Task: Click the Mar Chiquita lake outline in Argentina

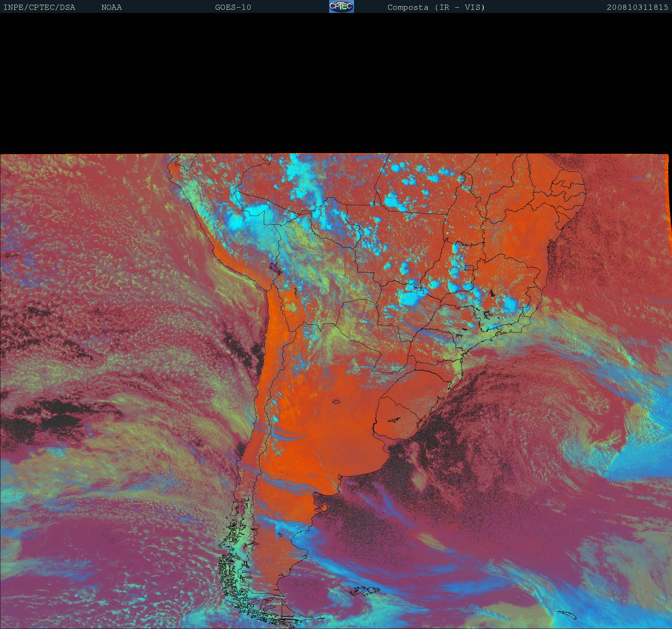Action: pos(336,402)
